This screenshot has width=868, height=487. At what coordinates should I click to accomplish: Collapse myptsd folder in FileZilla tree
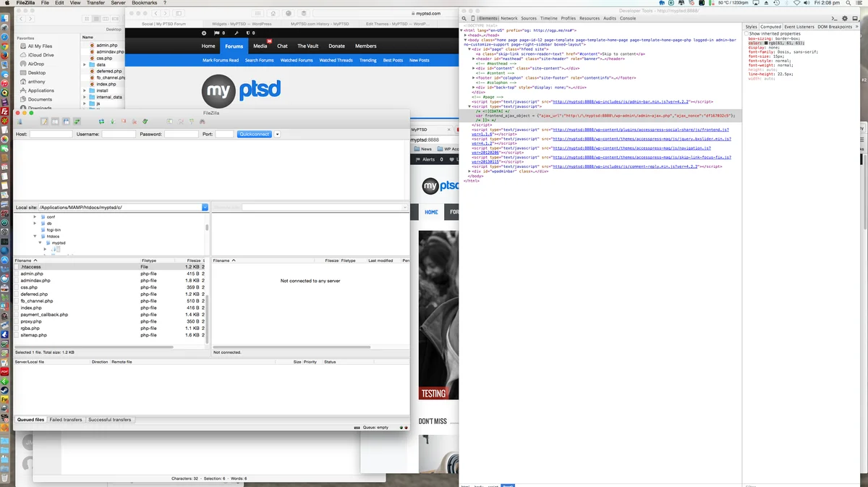[41, 243]
